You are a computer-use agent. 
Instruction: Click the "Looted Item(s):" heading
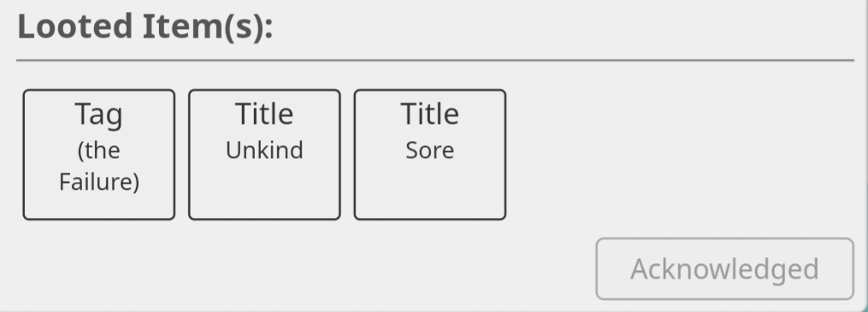coord(145,26)
